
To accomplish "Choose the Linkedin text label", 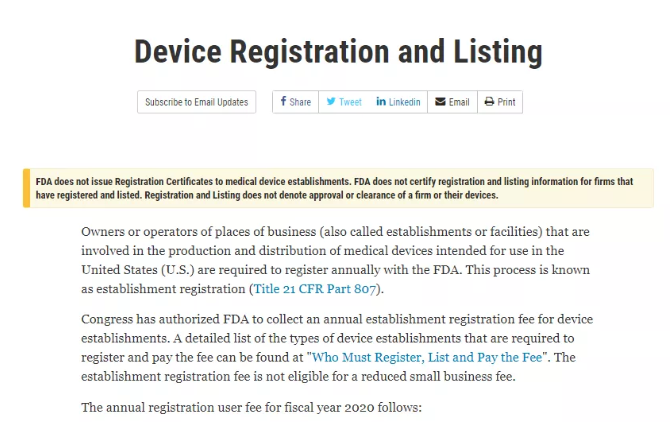I will pyautogui.click(x=405, y=102).
